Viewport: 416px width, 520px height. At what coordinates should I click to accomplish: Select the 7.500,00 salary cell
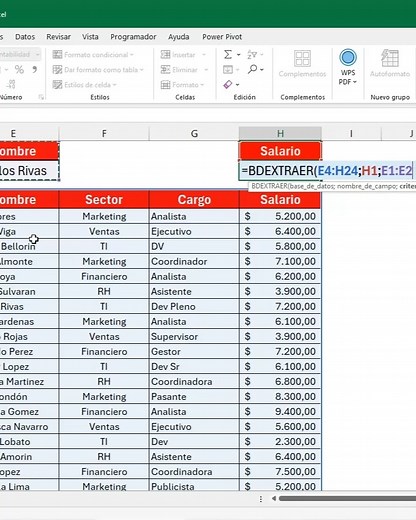[x=280, y=471]
